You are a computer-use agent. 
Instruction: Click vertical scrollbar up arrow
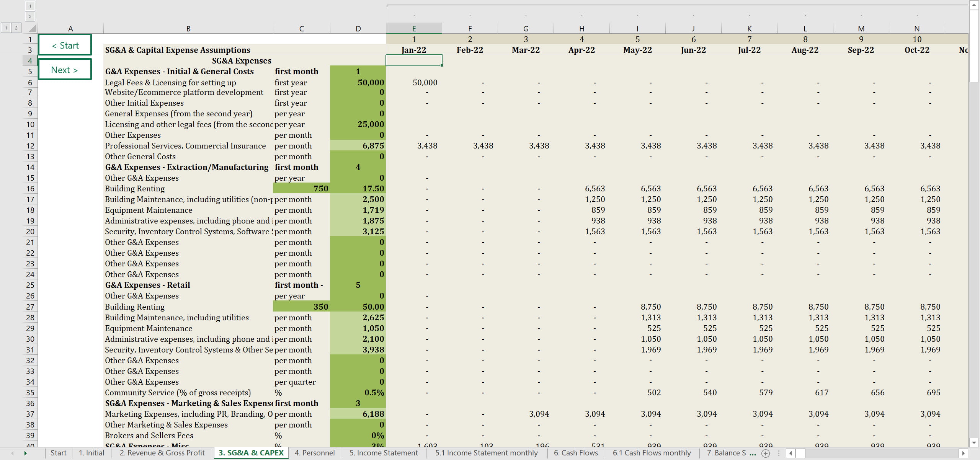pyautogui.click(x=974, y=5)
